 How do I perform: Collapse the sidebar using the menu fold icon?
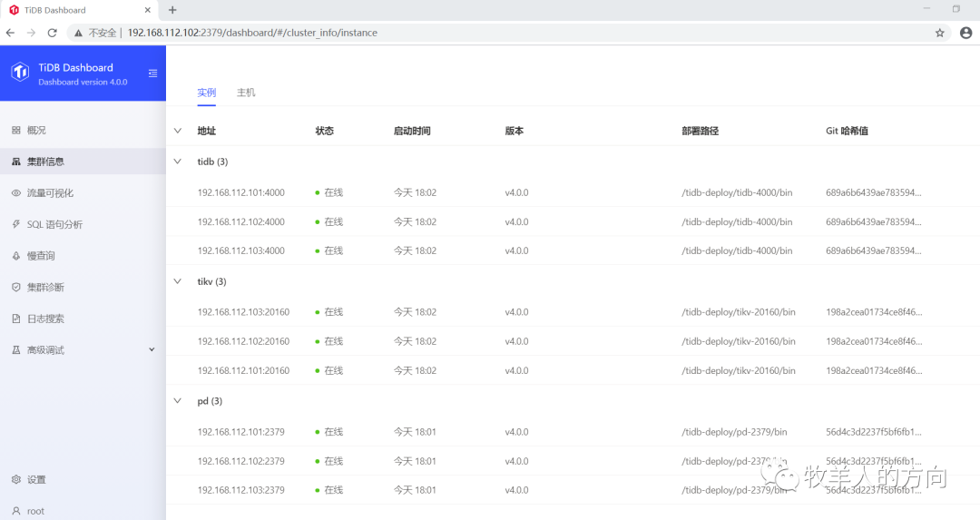point(152,74)
